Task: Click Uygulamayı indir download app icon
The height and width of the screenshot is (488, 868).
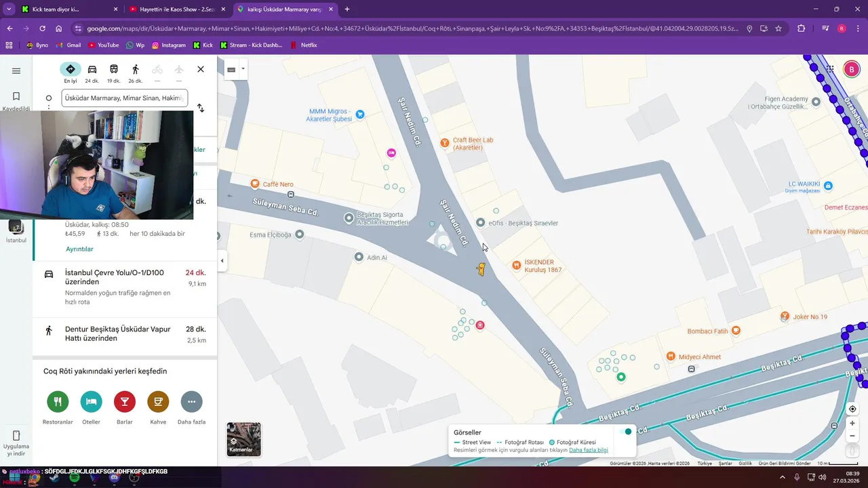Action: (16, 443)
